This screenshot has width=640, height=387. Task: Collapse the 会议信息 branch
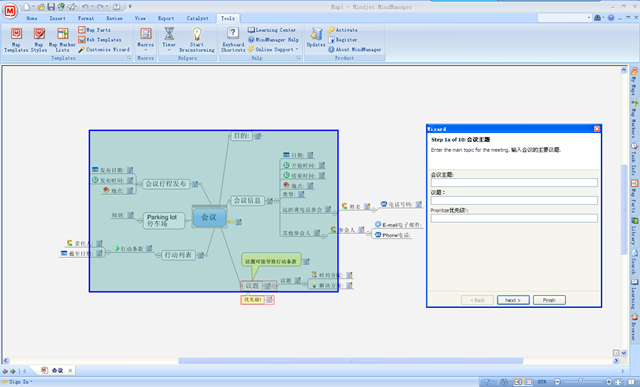[276, 200]
